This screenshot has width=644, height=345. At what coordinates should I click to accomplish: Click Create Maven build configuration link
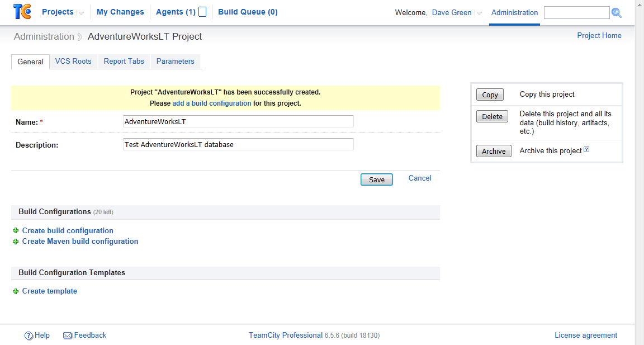click(80, 242)
